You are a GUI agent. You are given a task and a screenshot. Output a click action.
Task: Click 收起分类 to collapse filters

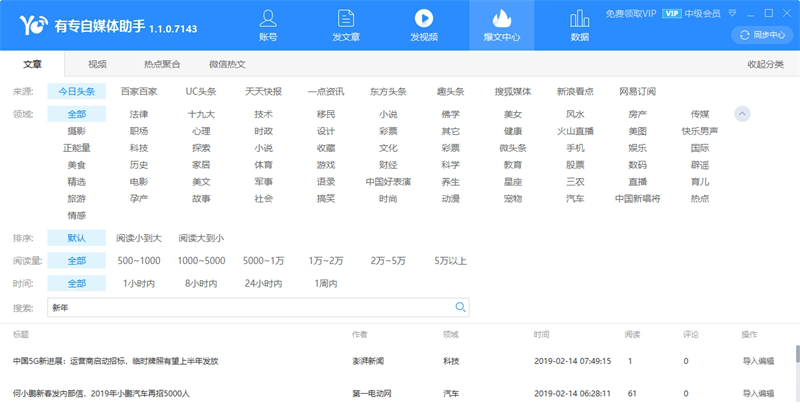pos(765,64)
